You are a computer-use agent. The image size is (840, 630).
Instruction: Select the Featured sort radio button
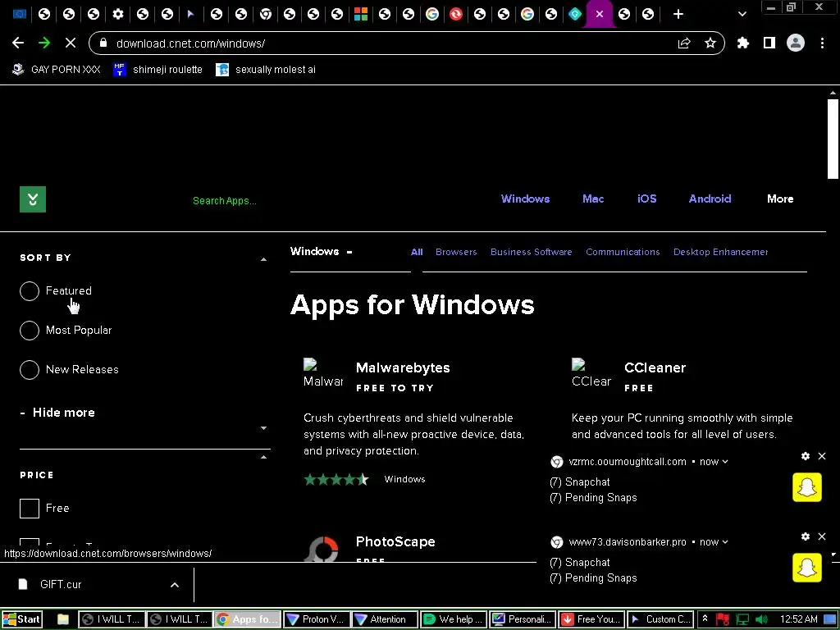point(30,291)
